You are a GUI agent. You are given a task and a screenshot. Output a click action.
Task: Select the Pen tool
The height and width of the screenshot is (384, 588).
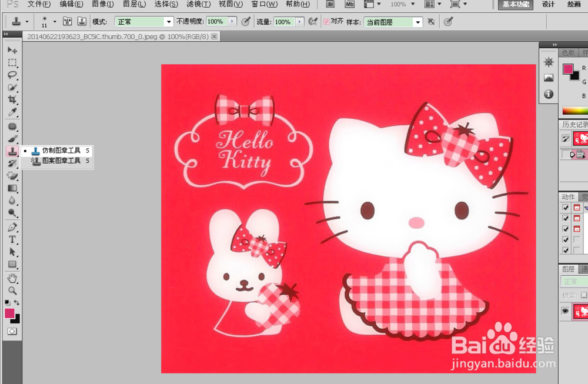tap(12, 227)
